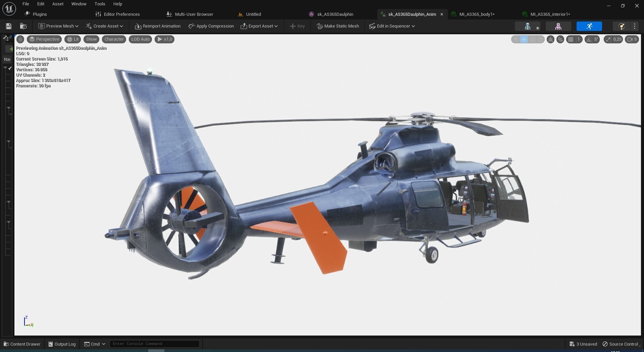644x352 pixels.
Task: Toggle scale snapping
Action: [x=608, y=39]
